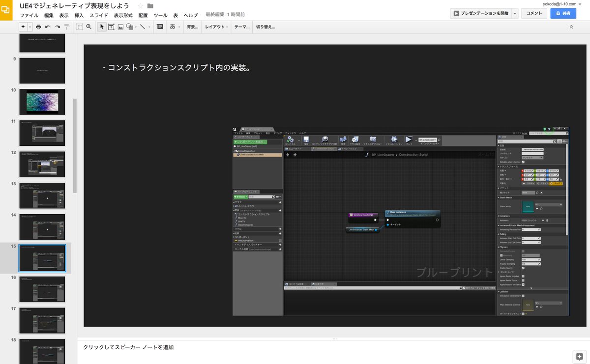Click the コメント button
The width and height of the screenshot is (590, 364).
click(x=534, y=13)
